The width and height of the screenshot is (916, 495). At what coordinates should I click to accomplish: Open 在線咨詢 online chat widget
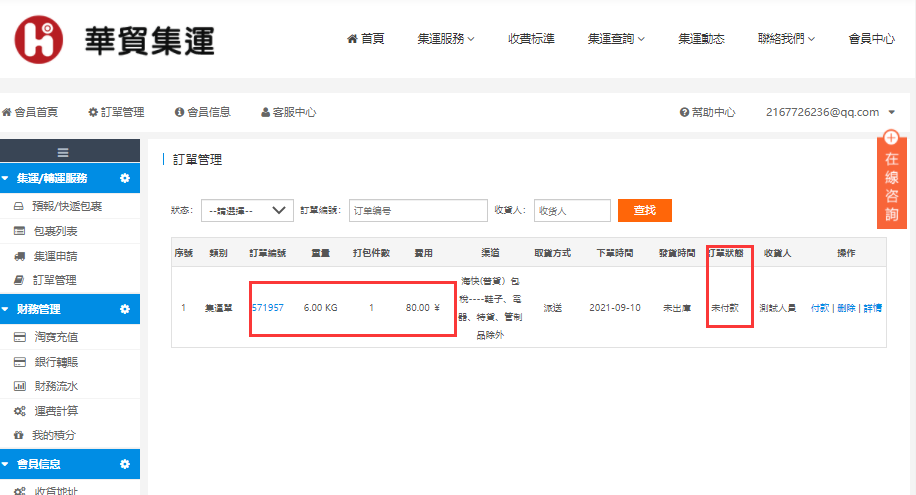coord(891,180)
